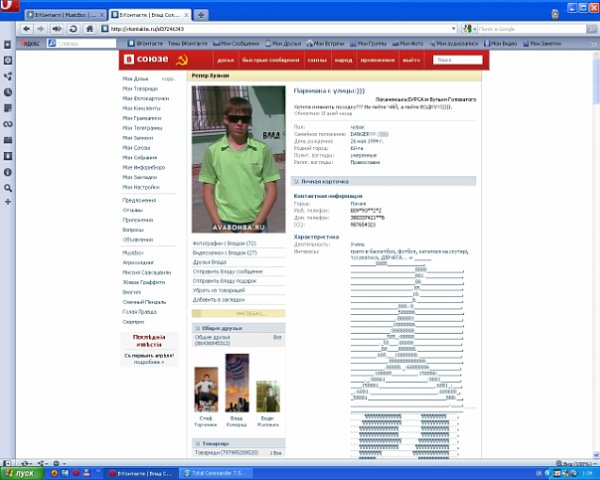This screenshot has height=480, width=600.
Task: Click the new tab plus button
Action: [x=202, y=16]
